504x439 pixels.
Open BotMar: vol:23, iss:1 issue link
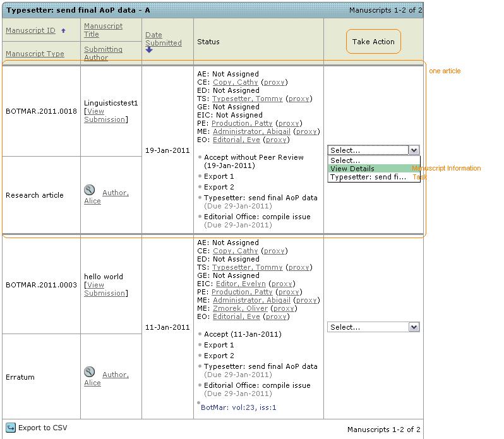coord(238,408)
